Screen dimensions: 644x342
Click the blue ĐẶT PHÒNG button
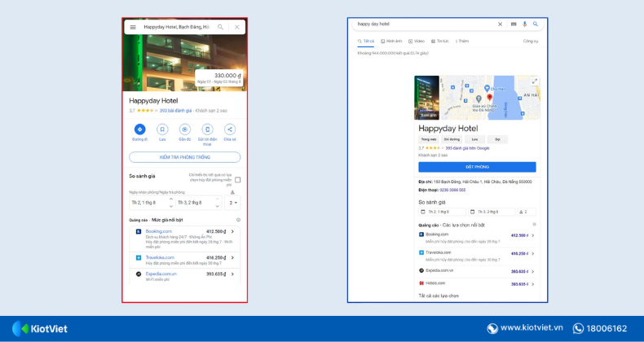point(477,167)
